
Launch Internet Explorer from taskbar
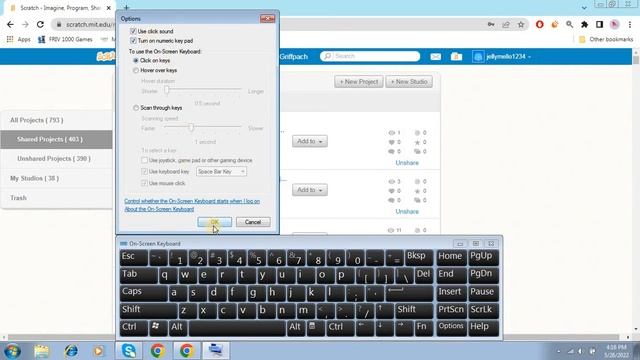click(71, 351)
